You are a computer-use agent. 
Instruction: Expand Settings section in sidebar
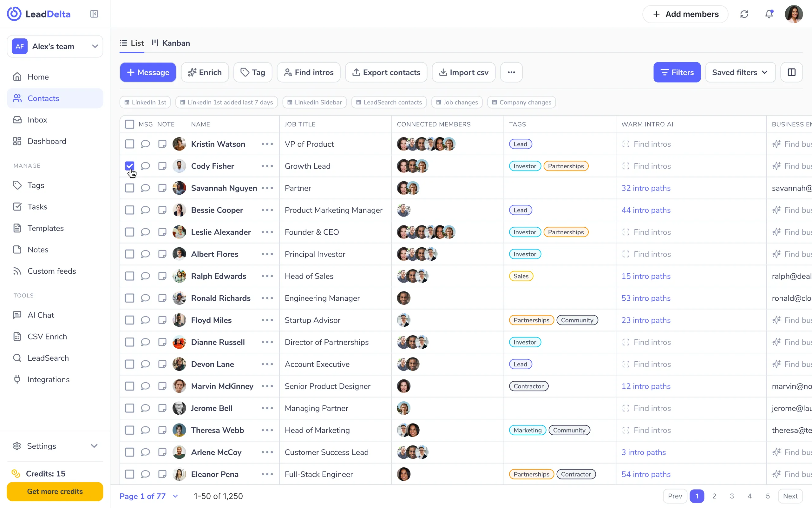click(x=55, y=446)
